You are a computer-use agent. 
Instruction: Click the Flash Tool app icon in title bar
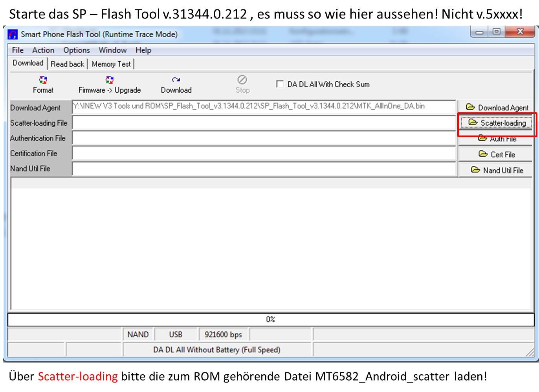(x=13, y=34)
